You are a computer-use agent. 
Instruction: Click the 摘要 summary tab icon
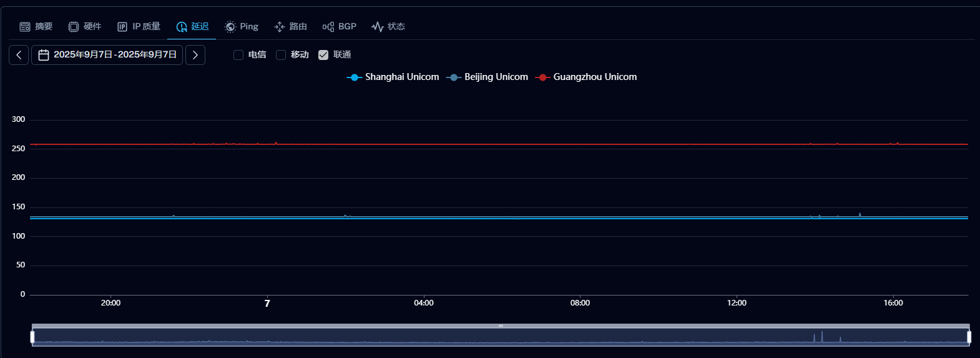(25, 27)
